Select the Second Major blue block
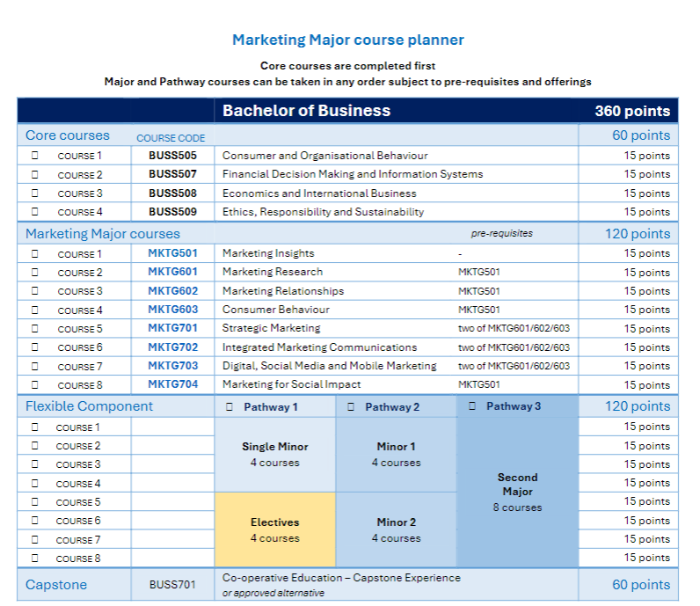The height and width of the screenshot is (606, 700). (x=517, y=492)
